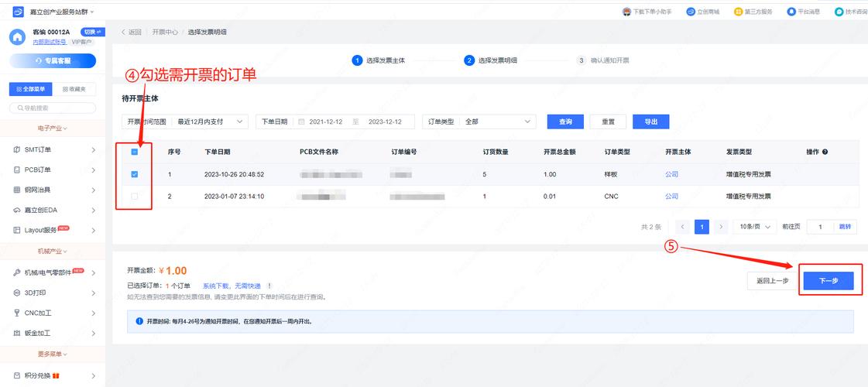This screenshot has height=387, width=868.
Task: Click the magnifier icon in 导航搜索 box
Action: [20, 108]
